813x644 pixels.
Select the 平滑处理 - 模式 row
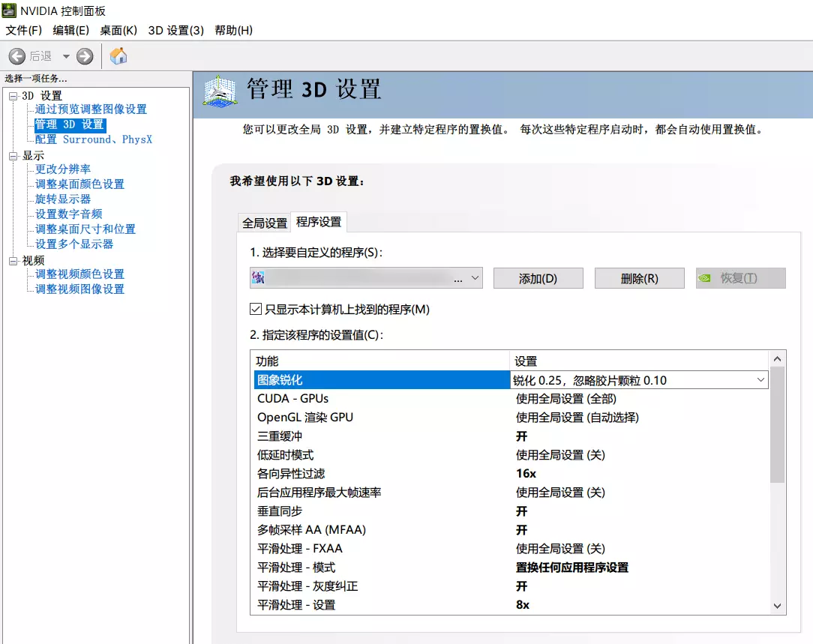[x=511, y=568]
